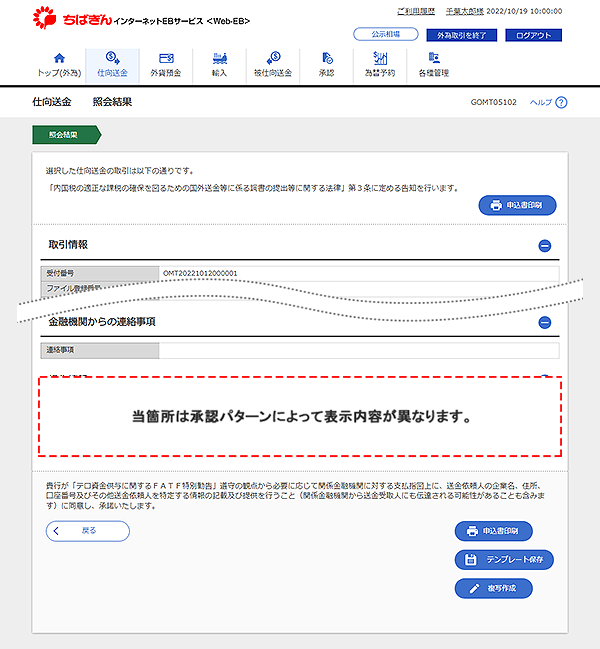Select 受付番号 value OMT20221012000001

pos(200,273)
